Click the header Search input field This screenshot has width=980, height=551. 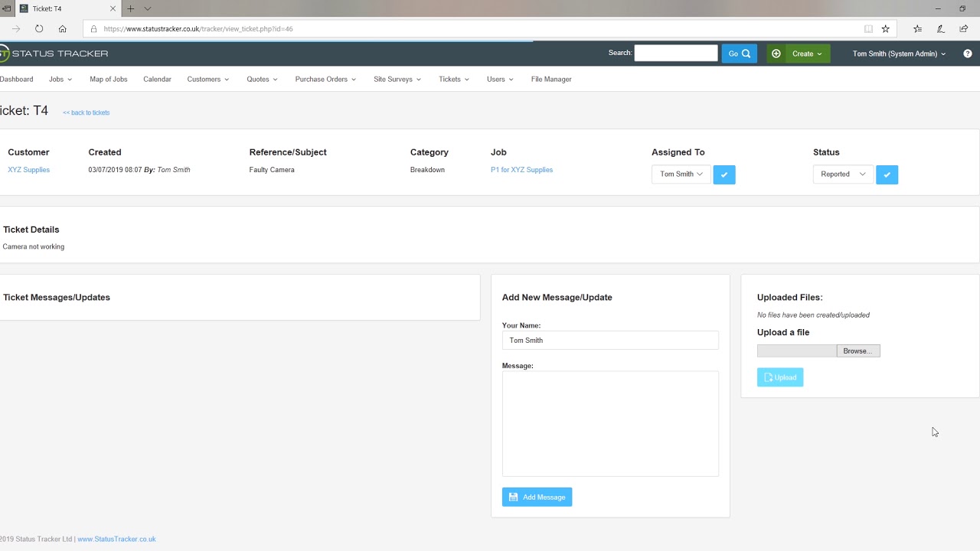tap(676, 53)
